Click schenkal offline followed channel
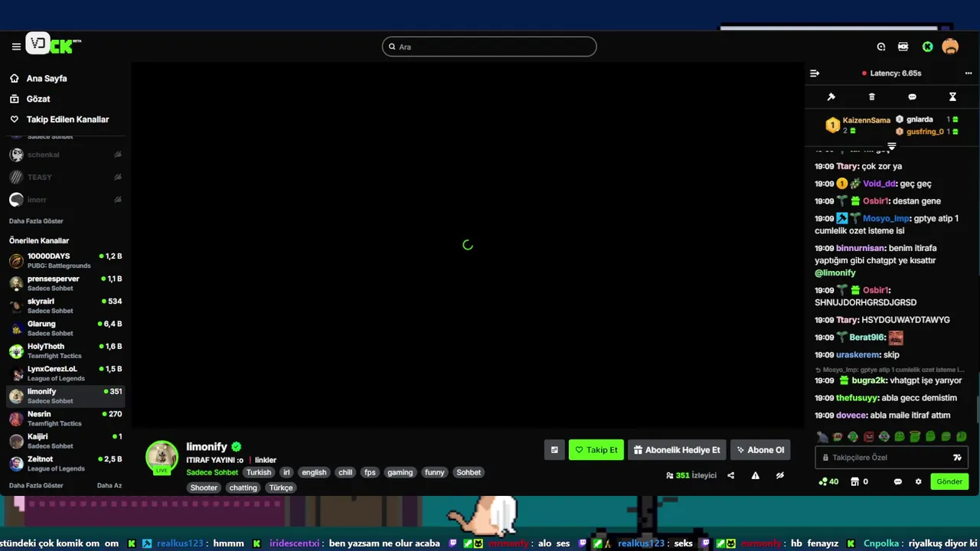The width and height of the screenshot is (980, 551). coord(65,155)
